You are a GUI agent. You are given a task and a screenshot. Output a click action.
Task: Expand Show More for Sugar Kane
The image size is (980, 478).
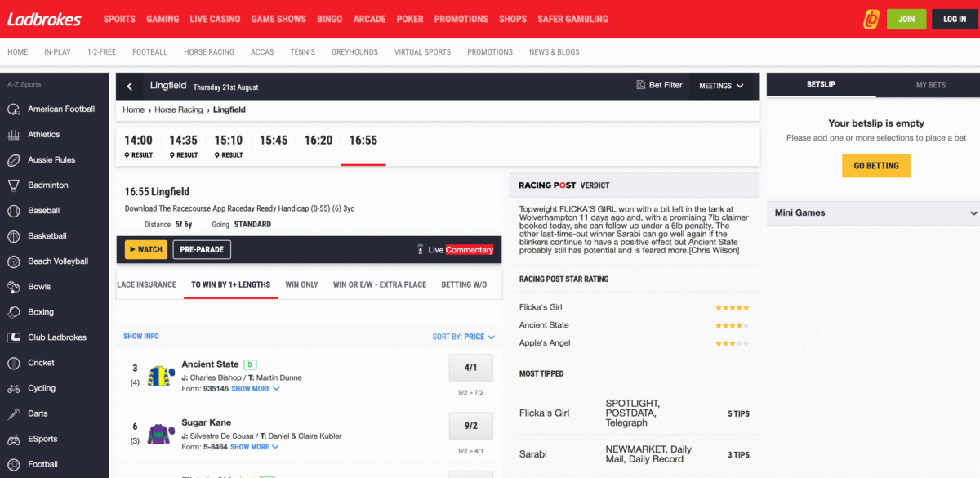(254, 447)
